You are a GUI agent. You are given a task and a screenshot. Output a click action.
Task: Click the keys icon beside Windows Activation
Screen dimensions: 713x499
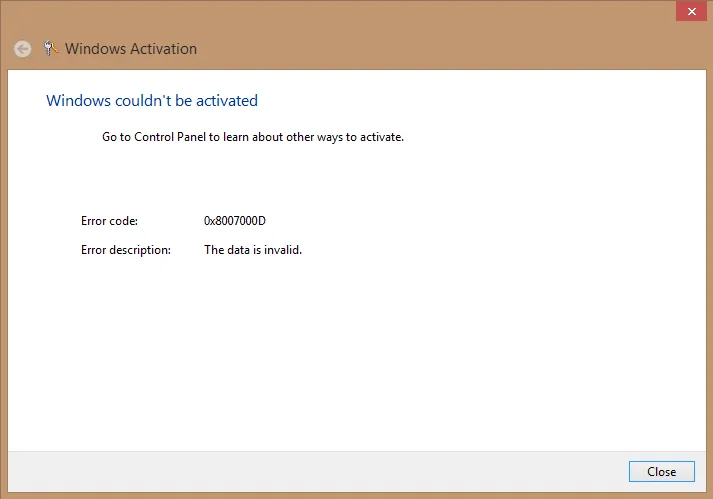pyautogui.click(x=50, y=48)
